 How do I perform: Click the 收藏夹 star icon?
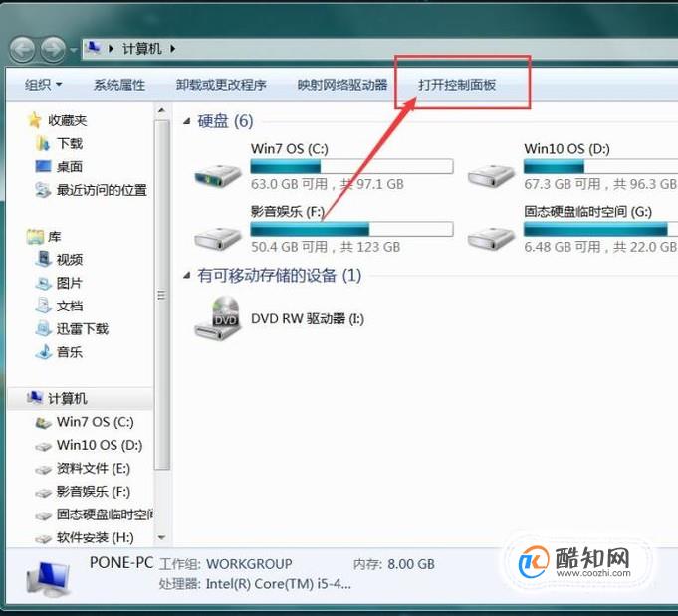[x=35, y=120]
